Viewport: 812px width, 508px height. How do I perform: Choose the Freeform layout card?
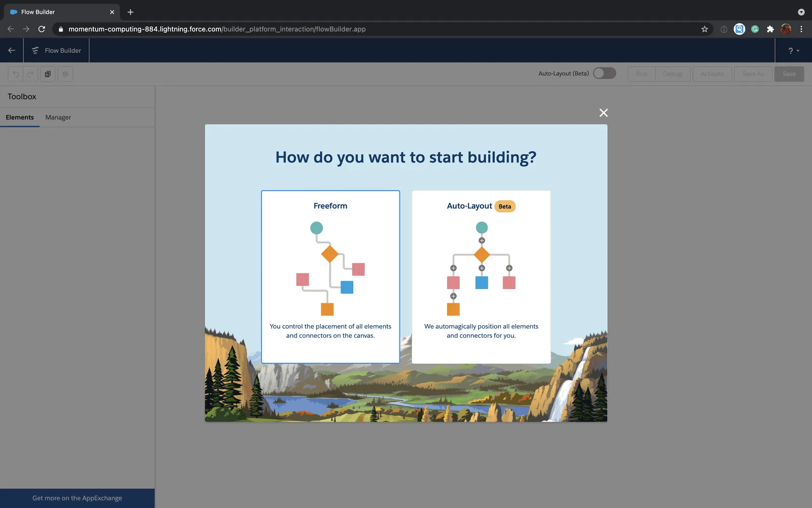coord(330,277)
